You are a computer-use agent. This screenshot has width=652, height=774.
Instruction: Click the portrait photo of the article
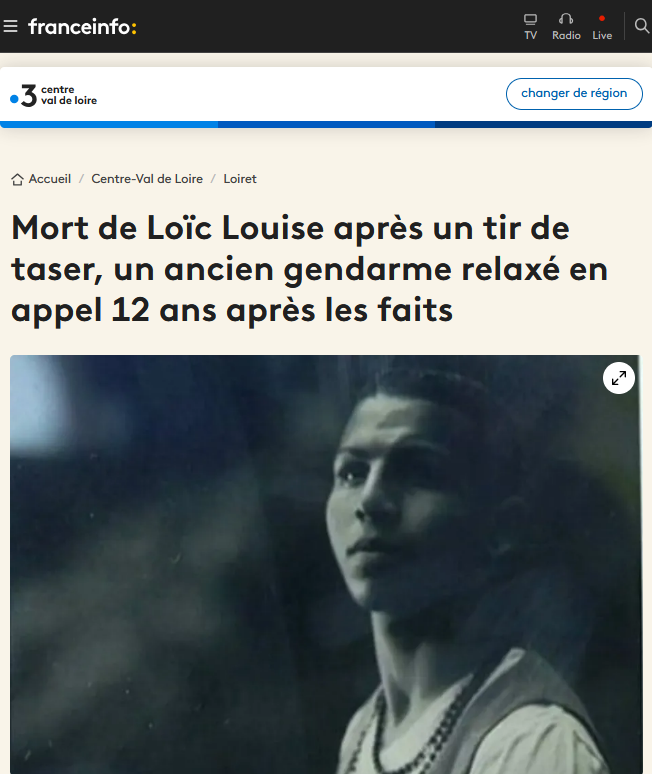click(326, 564)
